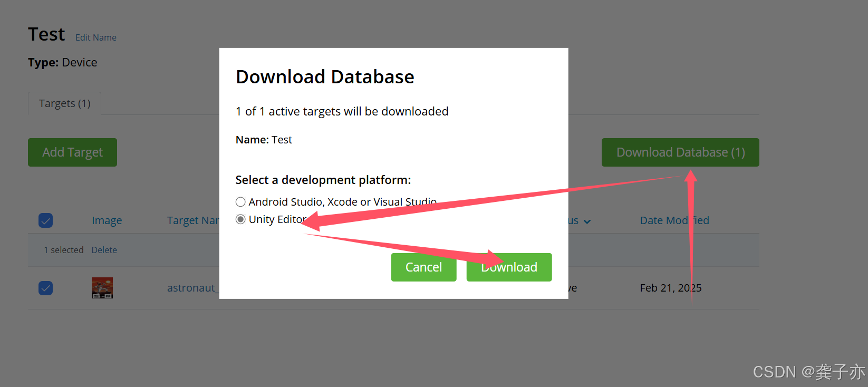The image size is (868, 387).
Task: Open the astronaut target thumbnail image
Action: pyautogui.click(x=102, y=288)
